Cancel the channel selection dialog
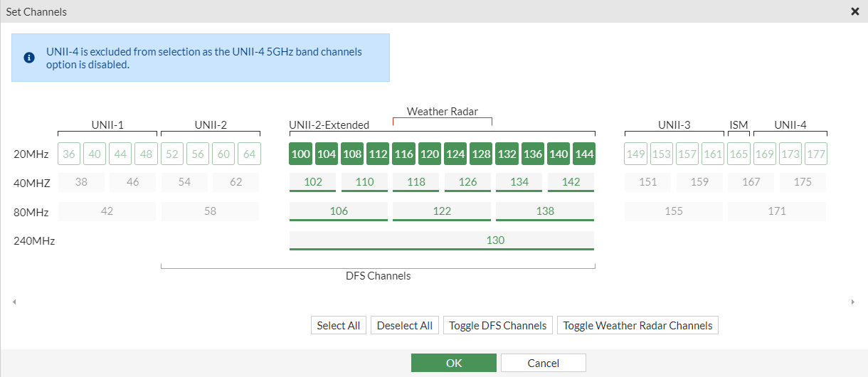This screenshot has width=868, height=377. click(544, 363)
